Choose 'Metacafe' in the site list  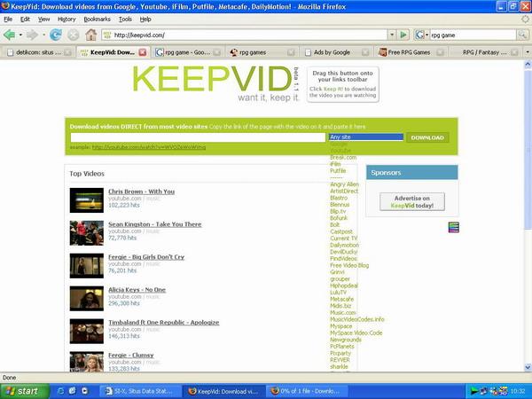pos(341,299)
